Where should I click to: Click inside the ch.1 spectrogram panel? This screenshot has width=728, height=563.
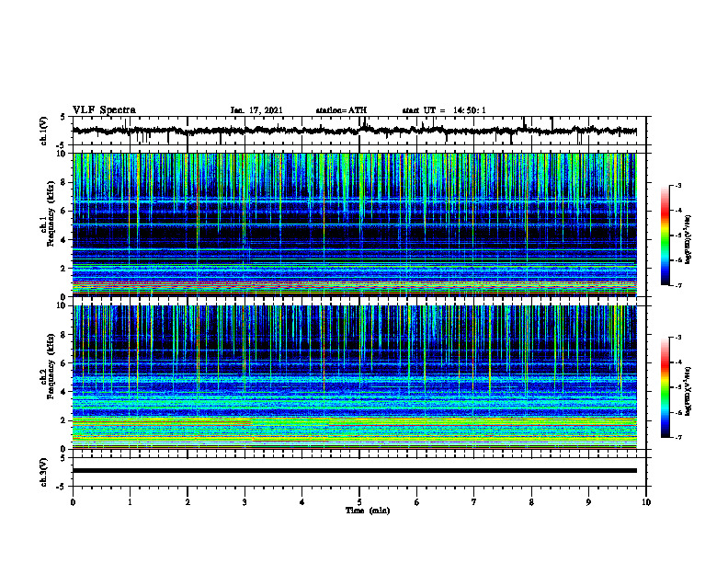click(354, 224)
